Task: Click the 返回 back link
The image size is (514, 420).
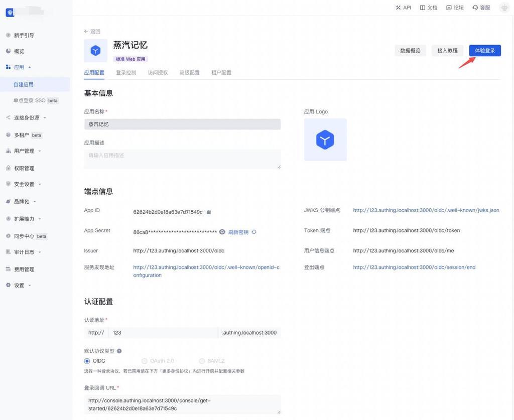Action: coord(92,32)
